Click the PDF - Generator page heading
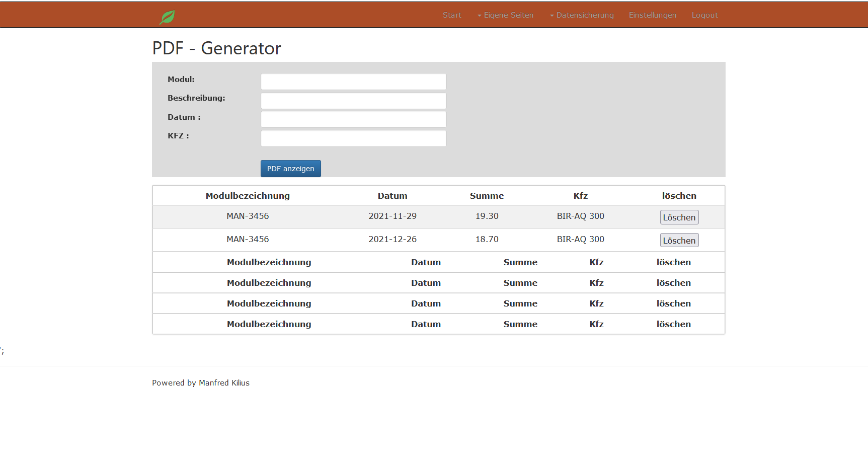The image size is (868, 462). point(216,48)
